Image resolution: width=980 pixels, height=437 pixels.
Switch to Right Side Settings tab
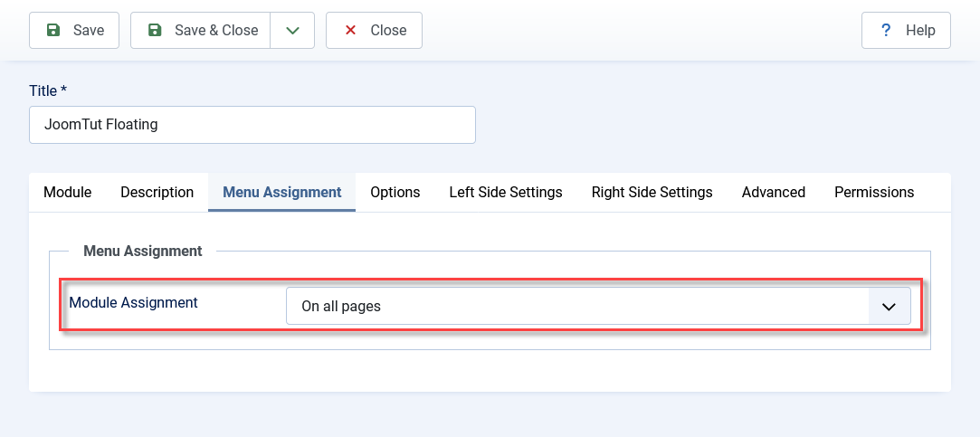tap(652, 192)
